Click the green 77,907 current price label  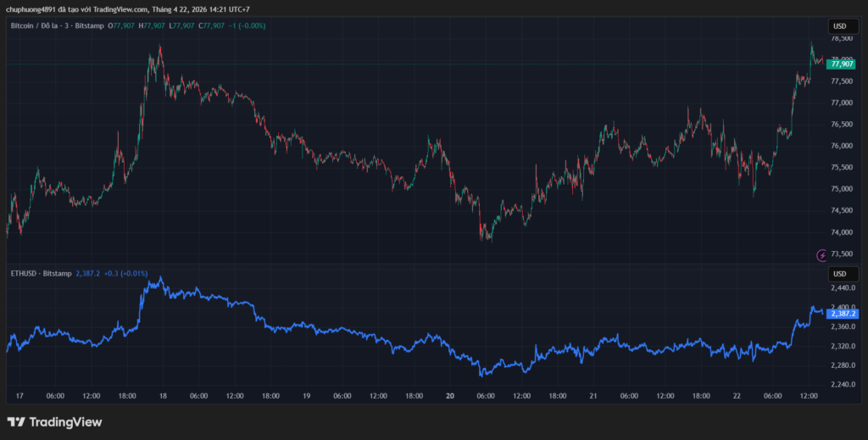coord(842,64)
